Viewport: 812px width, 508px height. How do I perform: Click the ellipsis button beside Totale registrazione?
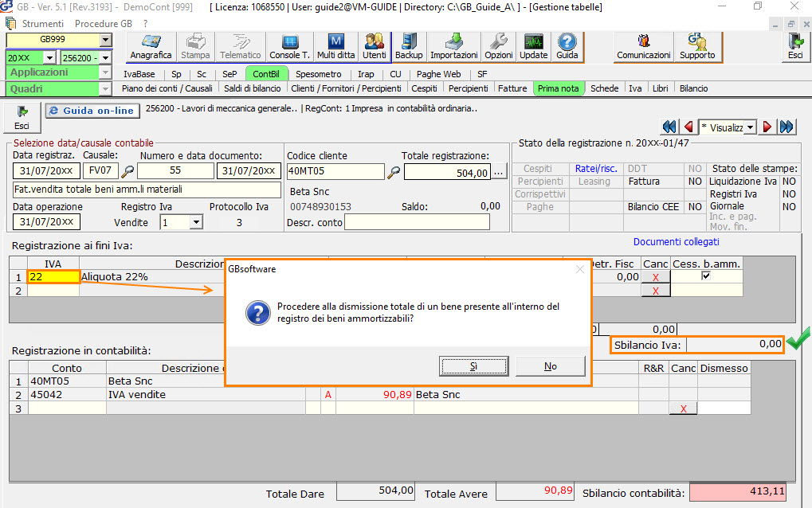pyautogui.click(x=498, y=172)
